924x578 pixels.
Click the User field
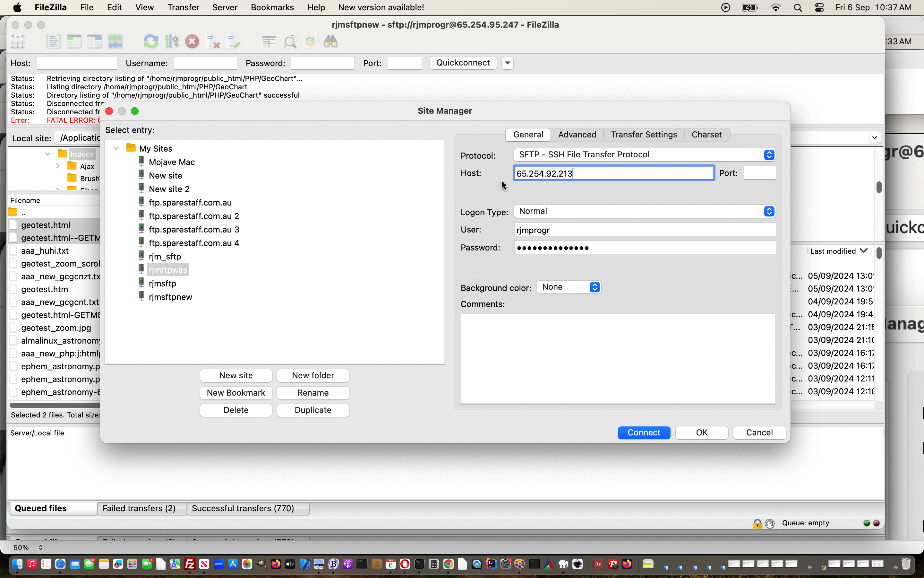645,230
